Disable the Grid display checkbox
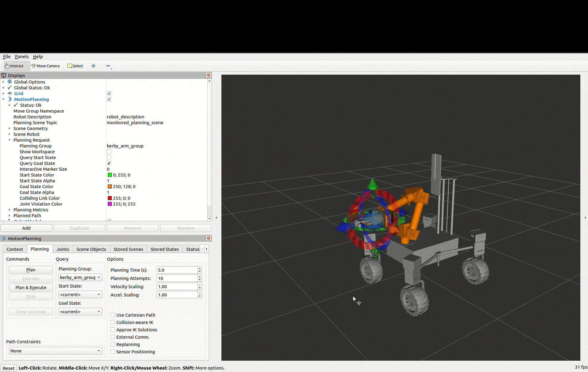The height and width of the screenshot is (372, 588). (109, 94)
